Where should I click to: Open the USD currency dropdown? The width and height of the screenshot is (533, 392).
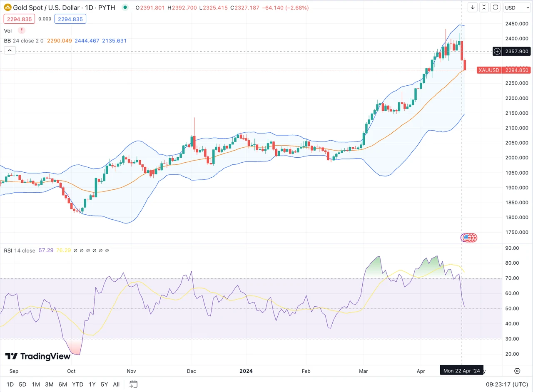[516, 7]
